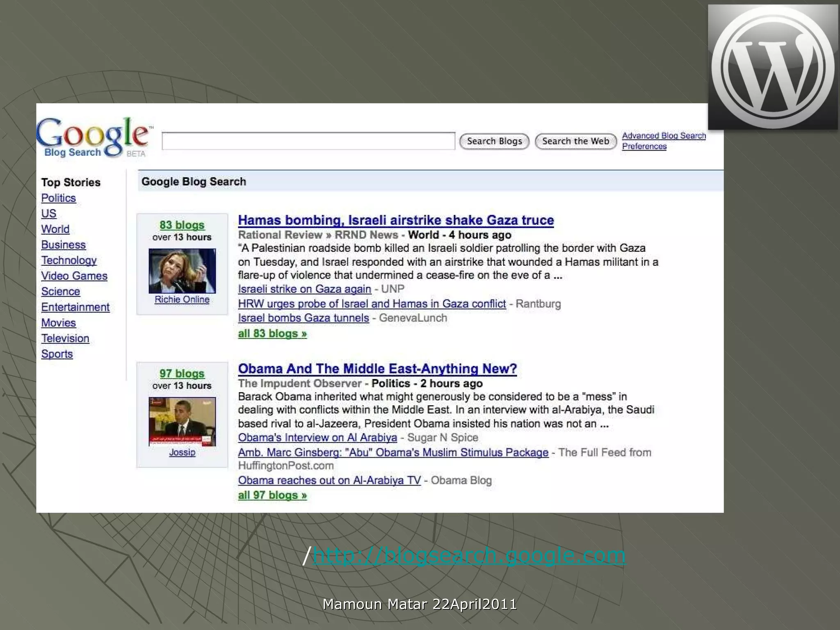This screenshot has width=840, height=630.
Task: Open Obama And The Middle East headline
Action: pos(377,369)
